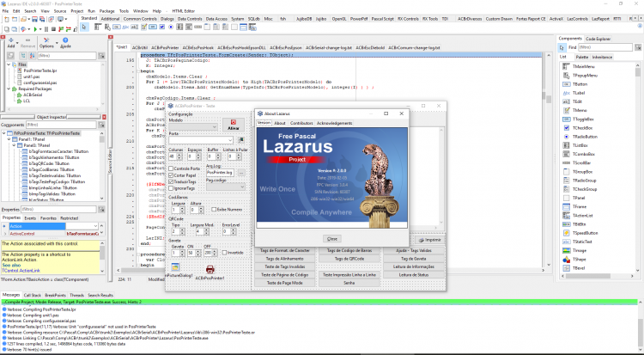Click the Imprimir button
The width and height of the screenshot is (644, 355).
(x=429, y=240)
